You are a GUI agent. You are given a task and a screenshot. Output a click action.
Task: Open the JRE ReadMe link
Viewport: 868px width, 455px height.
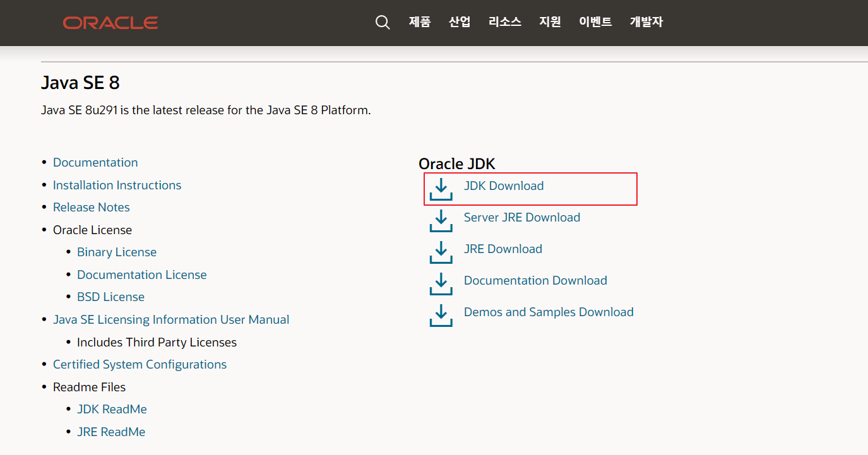[x=111, y=432]
